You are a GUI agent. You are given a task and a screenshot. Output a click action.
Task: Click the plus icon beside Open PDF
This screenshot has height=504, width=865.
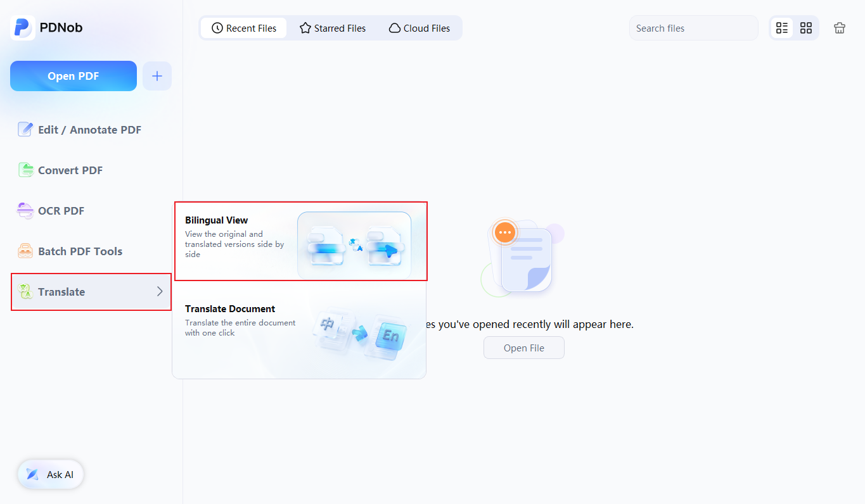[x=157, y=76]
